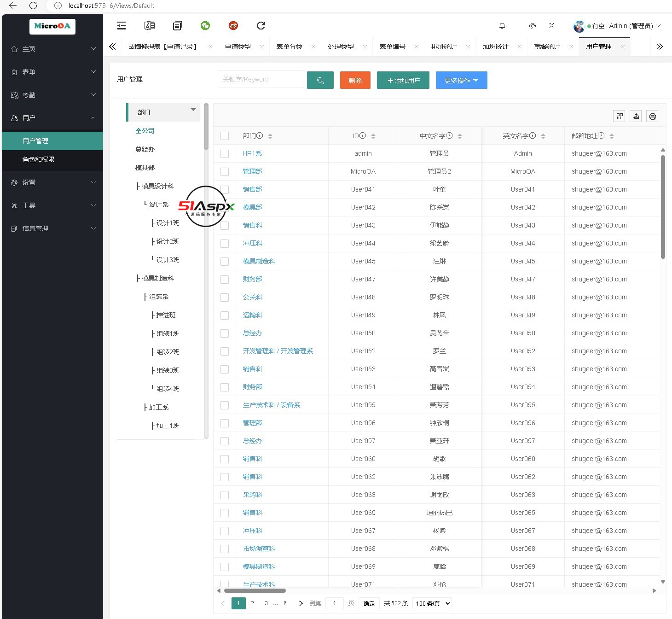Click the Admin user avatar
The width and height of the screenshot is (672, 619).
(x=579, y=26)
